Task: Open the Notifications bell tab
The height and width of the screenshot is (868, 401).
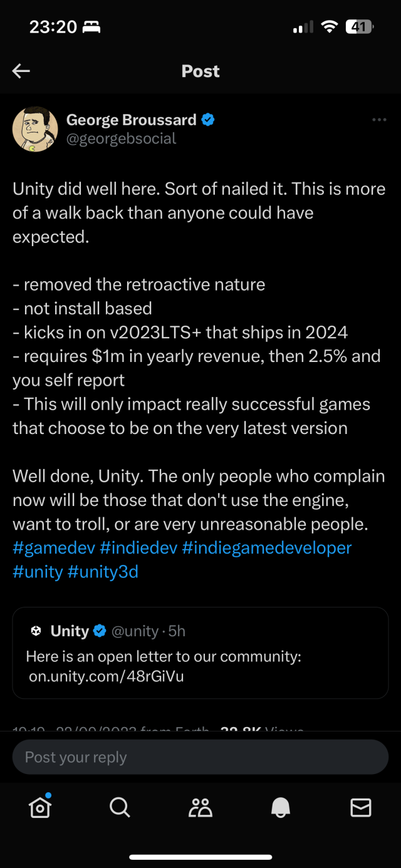Action: point(281,808)
